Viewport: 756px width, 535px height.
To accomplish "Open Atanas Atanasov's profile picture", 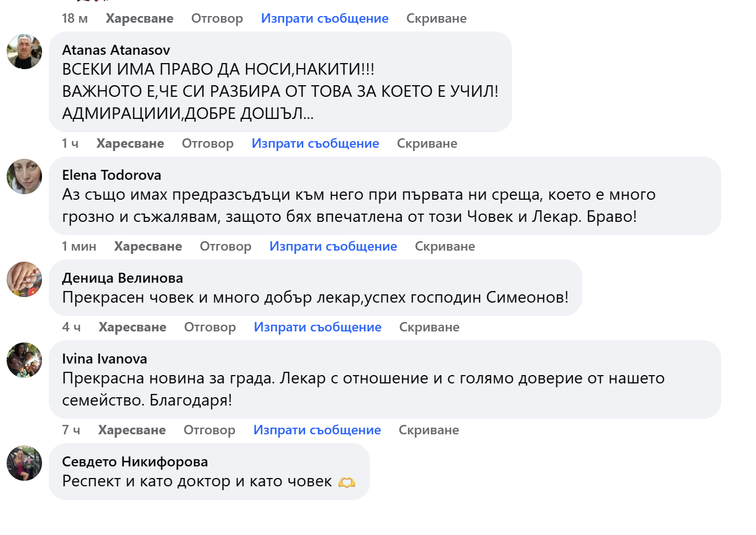I will (x=24, y=51).
